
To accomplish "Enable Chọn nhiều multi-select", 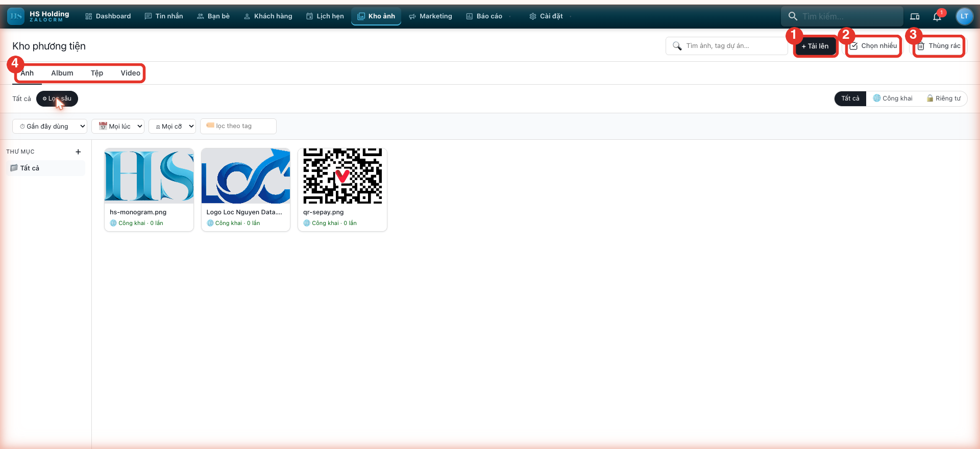I will [873, 46].
